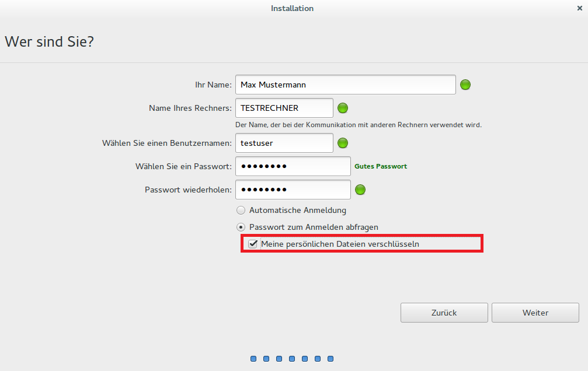Close the Installation window
The height and width of the screenshot is (371, 588).
tap(579, 8)
